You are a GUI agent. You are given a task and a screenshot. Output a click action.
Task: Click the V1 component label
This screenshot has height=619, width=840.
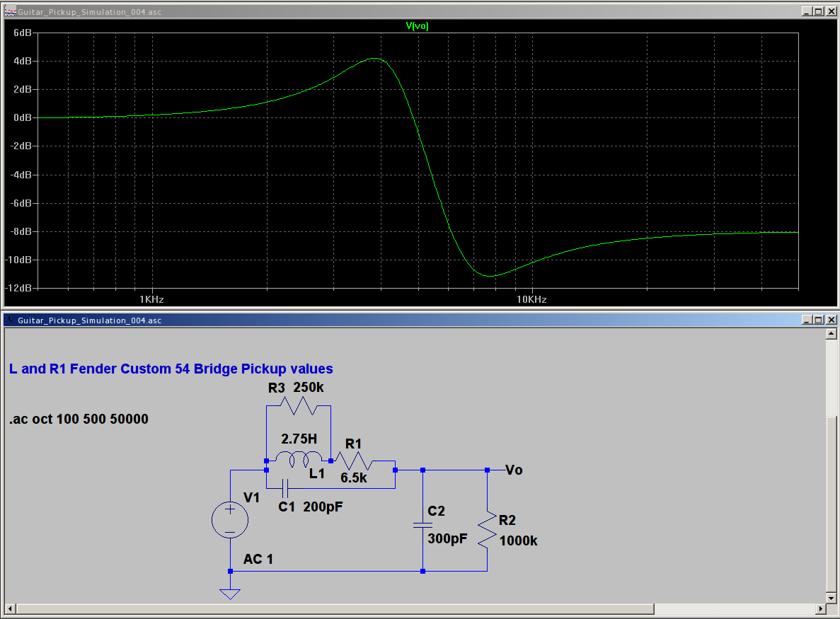coord(251,497)
